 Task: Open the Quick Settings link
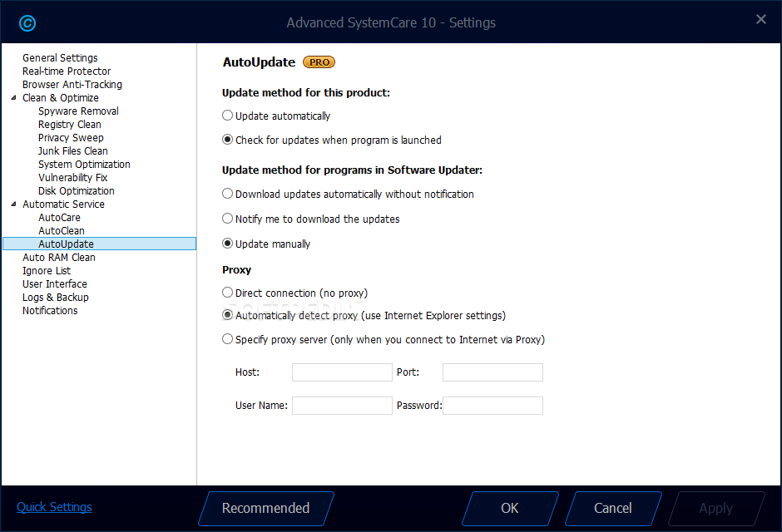54,507
